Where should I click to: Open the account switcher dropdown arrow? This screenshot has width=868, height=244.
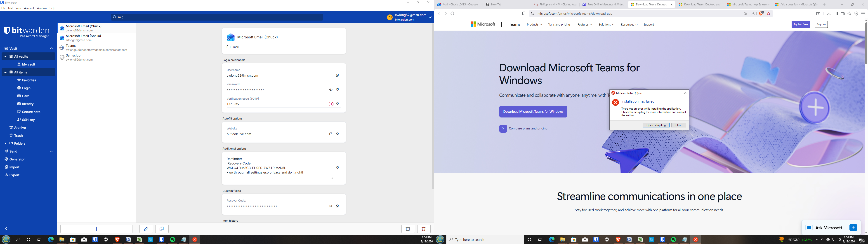pos(430,17)
